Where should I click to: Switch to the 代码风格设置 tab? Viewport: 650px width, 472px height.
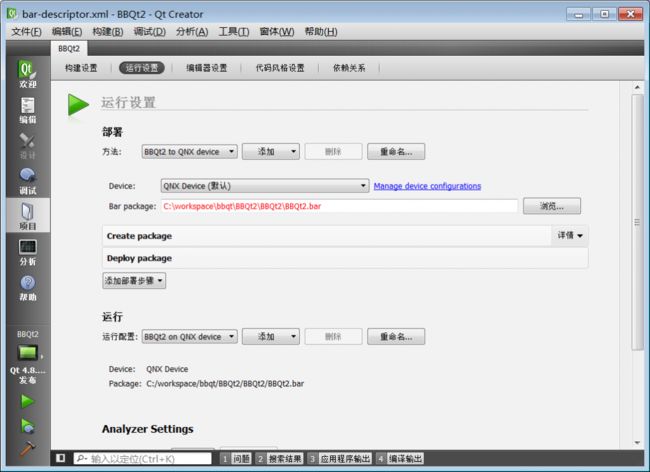tap(280, 68)
